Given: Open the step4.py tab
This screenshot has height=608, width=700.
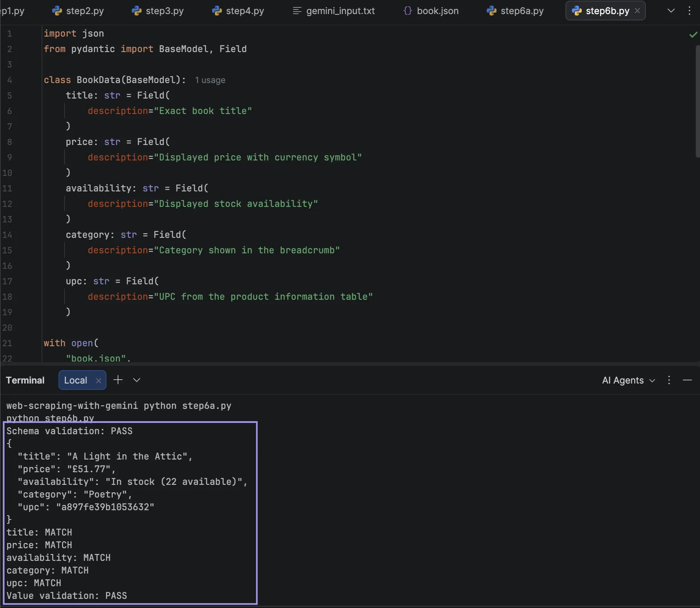Looking at the screenshot, I should click(x=238, y=11).
